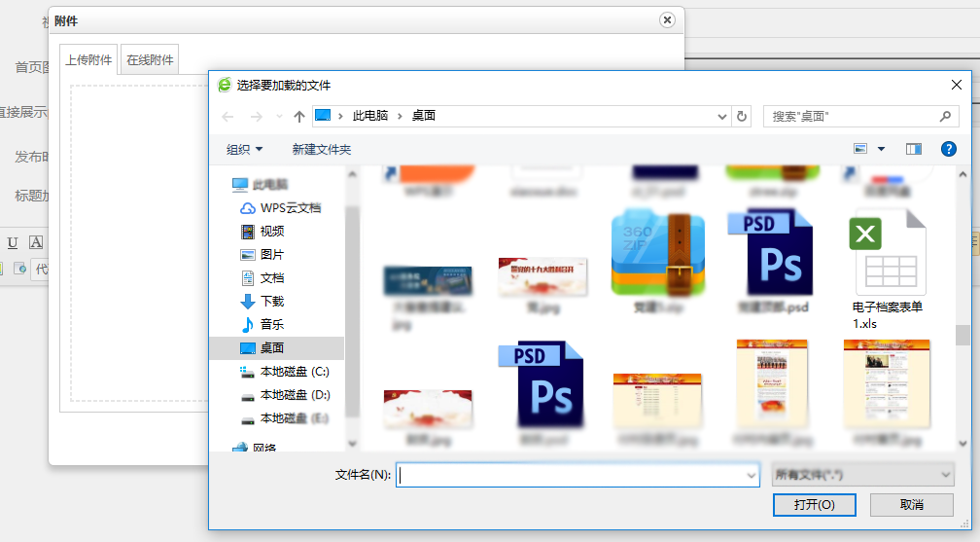This screenshot has height=542, width=980.
Task: Select the 上传附件 tab
Action: pyautogui.click(x=88, y=59)
